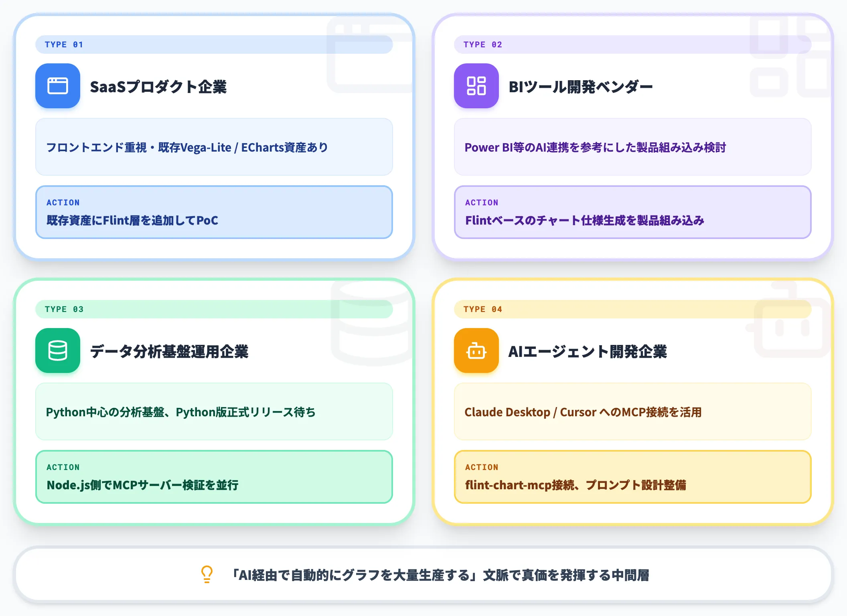Click the ACTION label in the purple TYPE 02 card
This screenshot has width=847, height=616.
tap(482, 203)
